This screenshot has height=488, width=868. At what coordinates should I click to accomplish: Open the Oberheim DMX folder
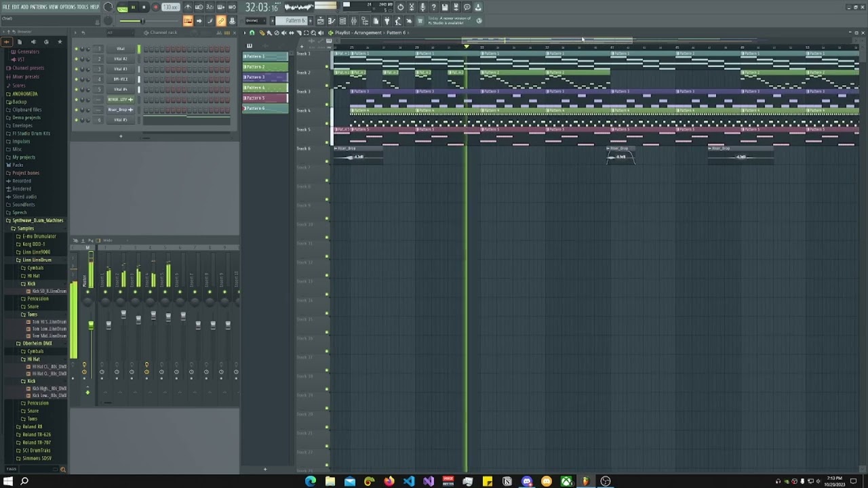[37, 344]
